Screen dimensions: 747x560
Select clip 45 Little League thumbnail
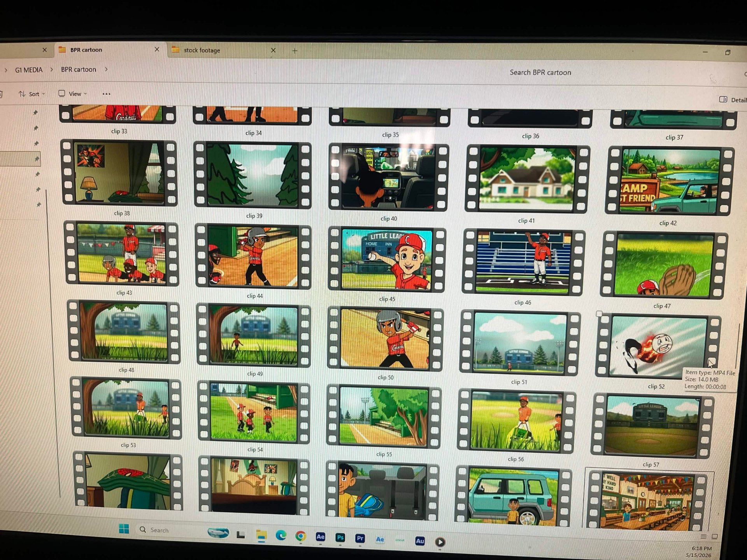pyautogui.click(x=387, y=259)
